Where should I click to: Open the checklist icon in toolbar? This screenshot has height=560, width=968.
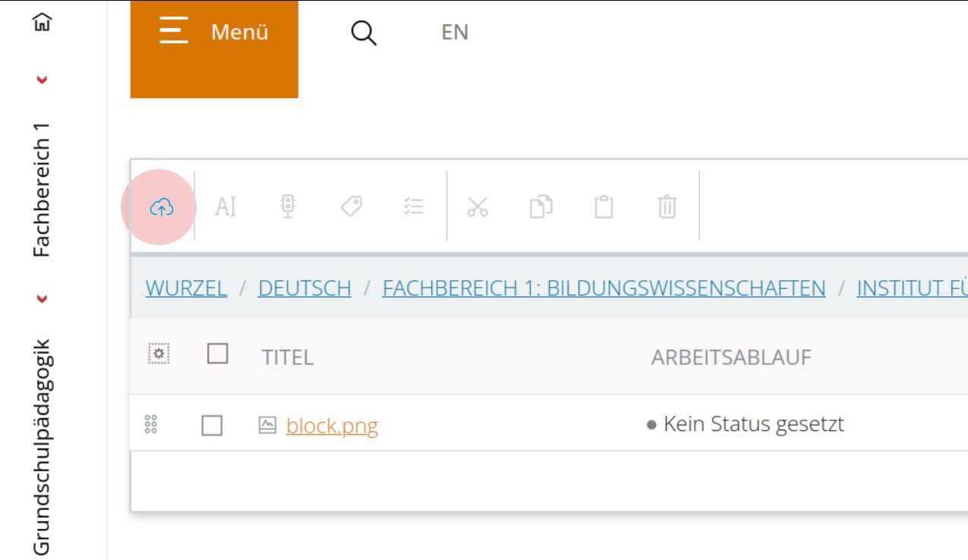414,206
